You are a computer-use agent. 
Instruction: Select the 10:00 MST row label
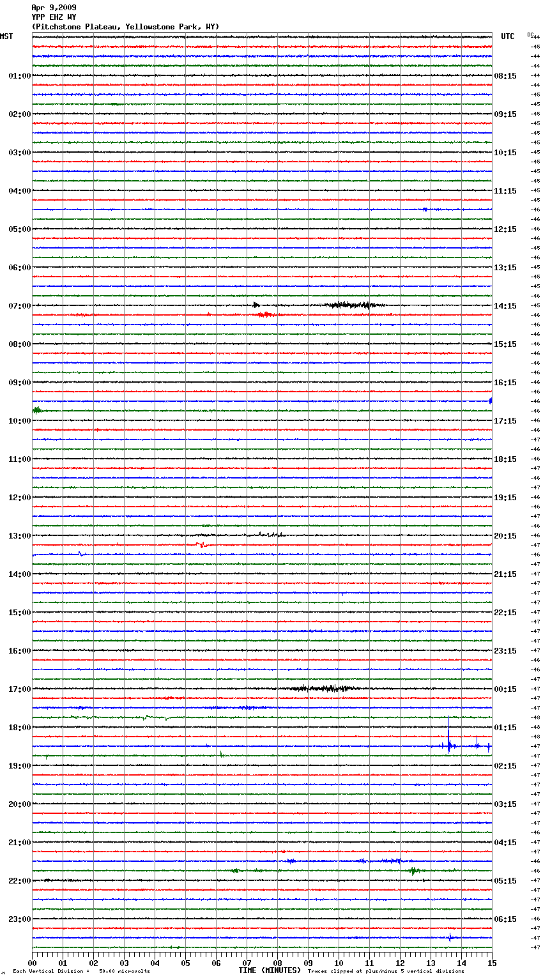tap(20, 421)
